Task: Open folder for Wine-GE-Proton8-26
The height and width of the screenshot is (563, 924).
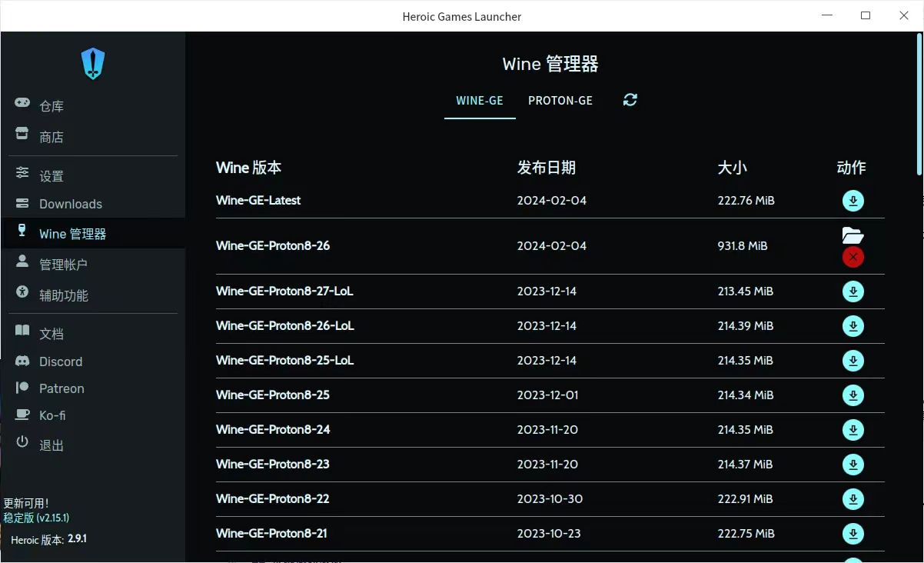Action: 853,235
